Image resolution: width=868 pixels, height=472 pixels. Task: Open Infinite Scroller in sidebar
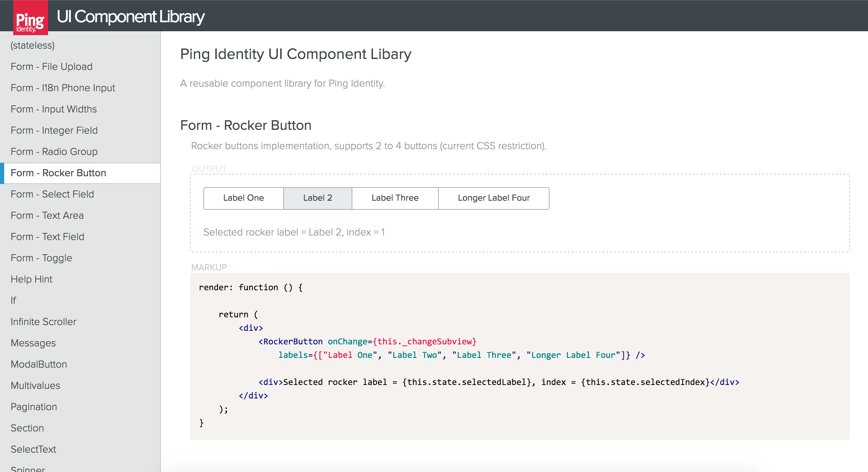[44, 322]
